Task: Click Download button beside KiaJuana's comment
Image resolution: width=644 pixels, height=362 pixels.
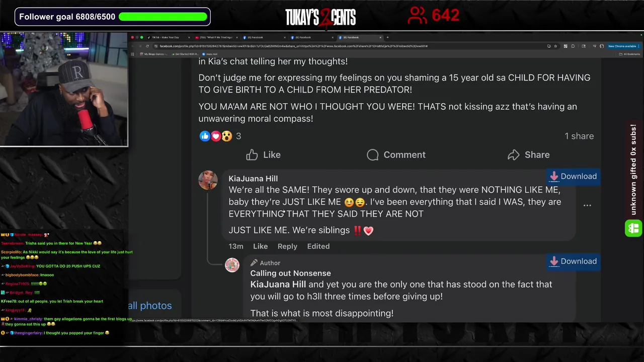Action: [x=573, y=176]
